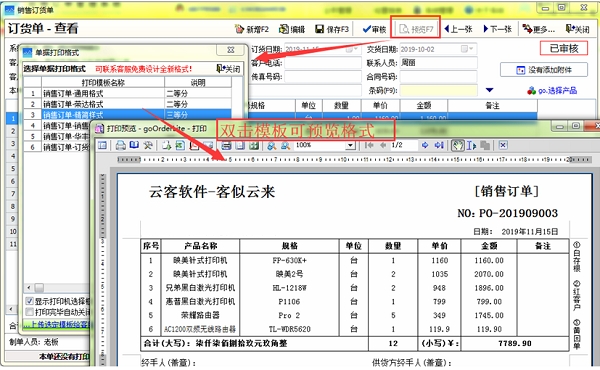Open the 更多... menu
This screenshot has height=370, width=600.
tap(538, 29)
